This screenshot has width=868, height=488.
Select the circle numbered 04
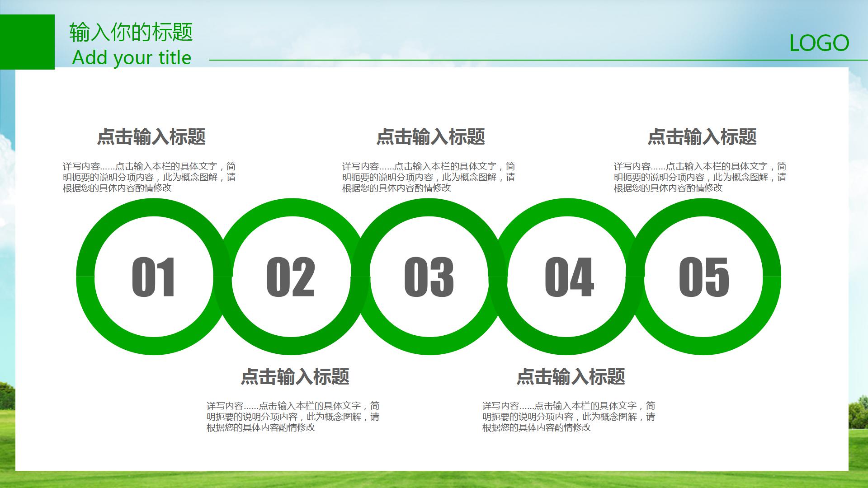coord(567,277)
